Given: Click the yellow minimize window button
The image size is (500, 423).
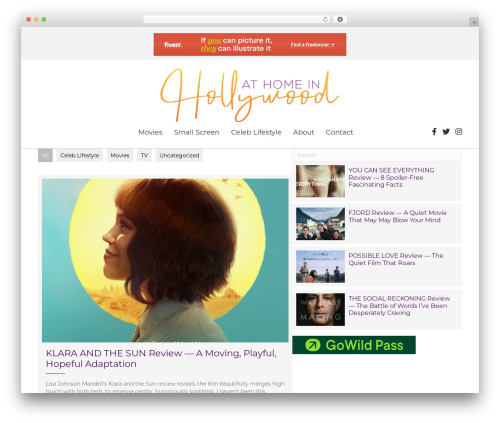Looking at the screenshot, I should [36, 19].
